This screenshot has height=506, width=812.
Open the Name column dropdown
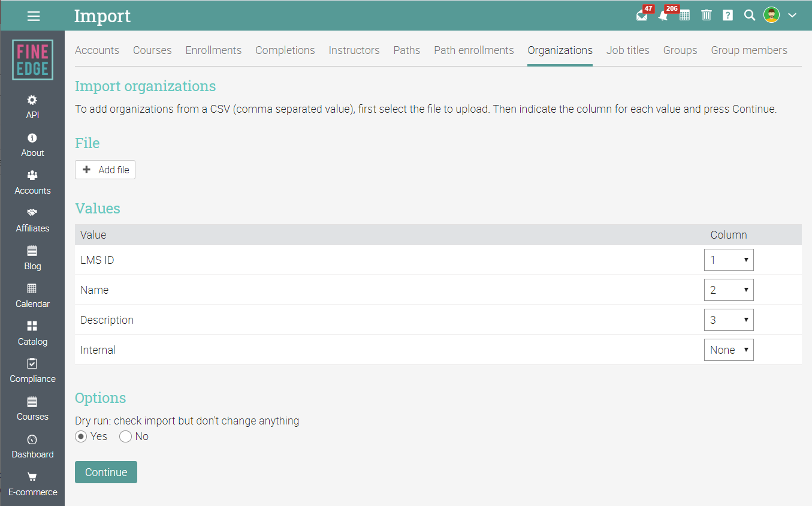[x=729, y=290]
